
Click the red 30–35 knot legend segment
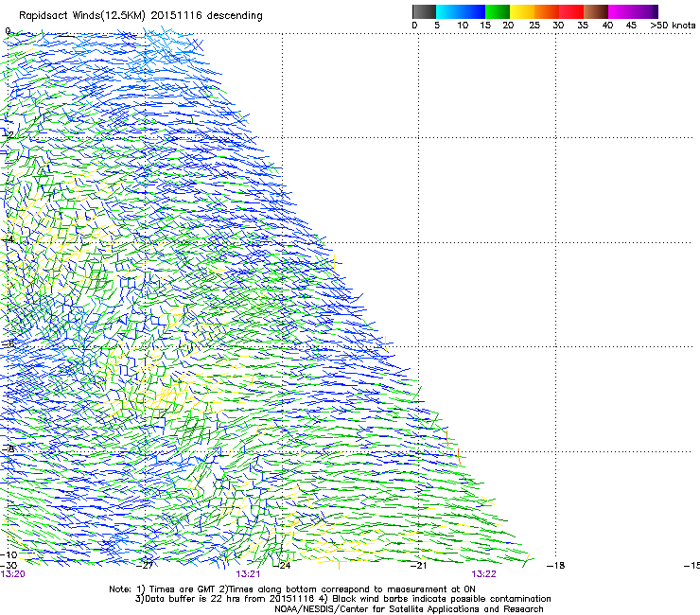click(571, 11)
